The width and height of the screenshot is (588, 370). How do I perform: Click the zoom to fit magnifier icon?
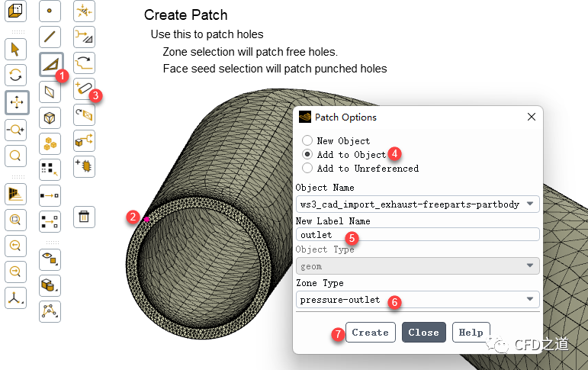(16, 156)
